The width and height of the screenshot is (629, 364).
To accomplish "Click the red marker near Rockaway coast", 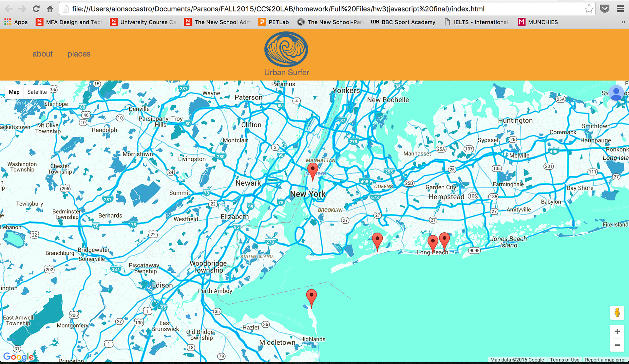I will (377, 242).
